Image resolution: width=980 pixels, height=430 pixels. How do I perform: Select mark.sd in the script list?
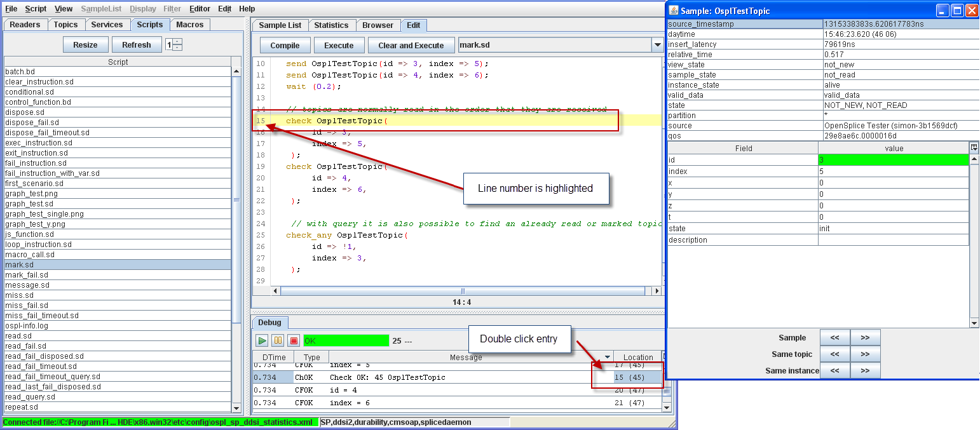[x=118, y=265]
